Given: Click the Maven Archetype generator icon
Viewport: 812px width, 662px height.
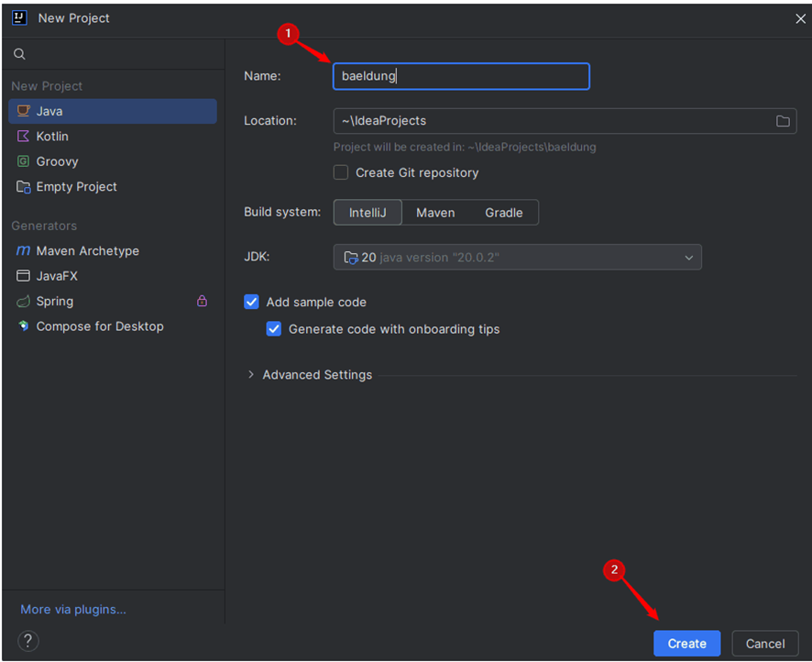Looking at the screenshot, I should [x=24, y=251].
